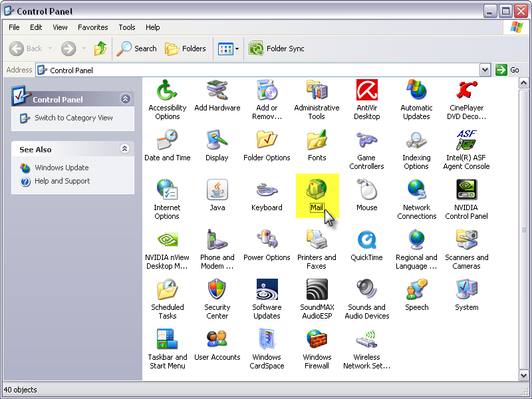Click Switch to Category View link
This screenshot has height=399, width=532.
tap(73, 118)
